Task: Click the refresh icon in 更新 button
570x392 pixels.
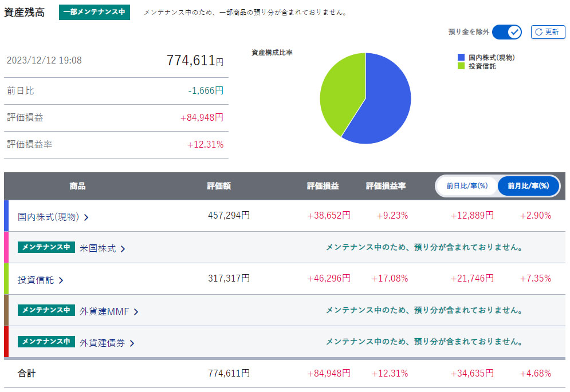Action: (539, 32)
